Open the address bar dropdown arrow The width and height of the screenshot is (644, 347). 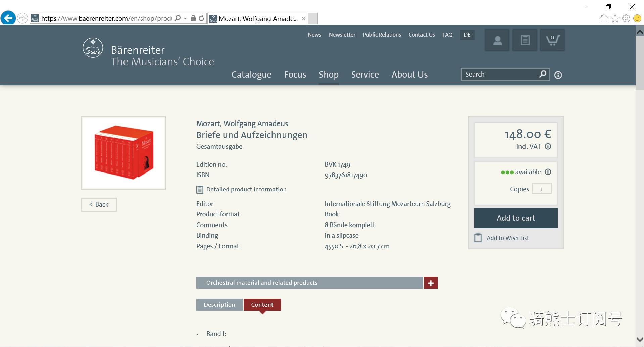pos(185,18)
